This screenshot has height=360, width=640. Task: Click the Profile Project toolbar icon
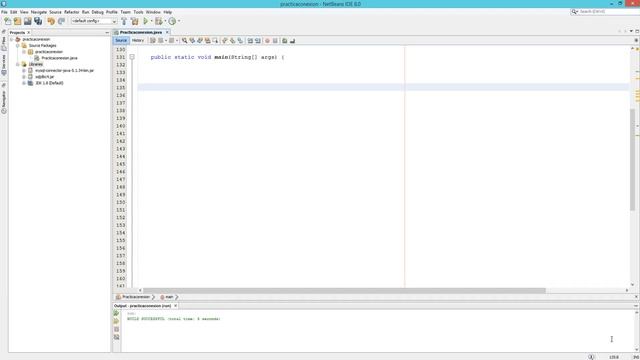pyautogui.click(x=172, y=21)
